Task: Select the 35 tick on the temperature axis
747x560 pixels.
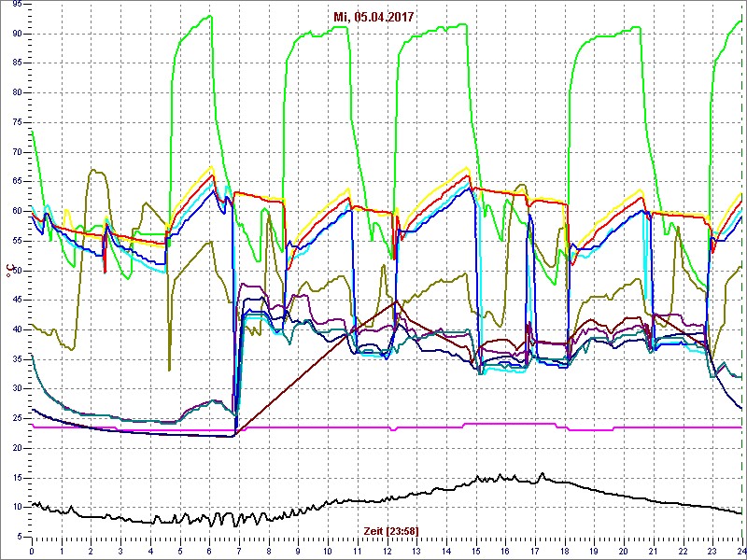Action: (x=18, y=359)
